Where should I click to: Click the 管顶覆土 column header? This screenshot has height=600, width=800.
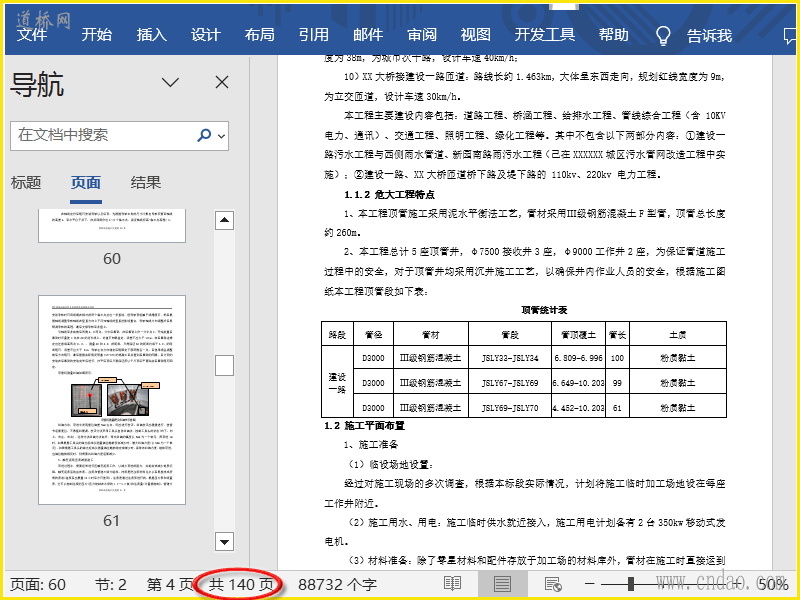point(579,335)
